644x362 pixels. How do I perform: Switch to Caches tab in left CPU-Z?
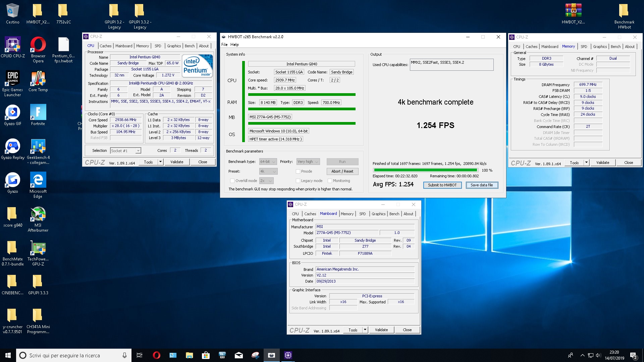click(106, 46)
